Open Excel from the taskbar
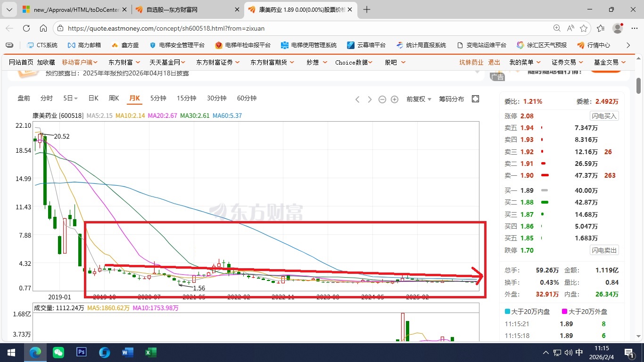644x362 pixels. pyautogui.click(x=150, y=352)
